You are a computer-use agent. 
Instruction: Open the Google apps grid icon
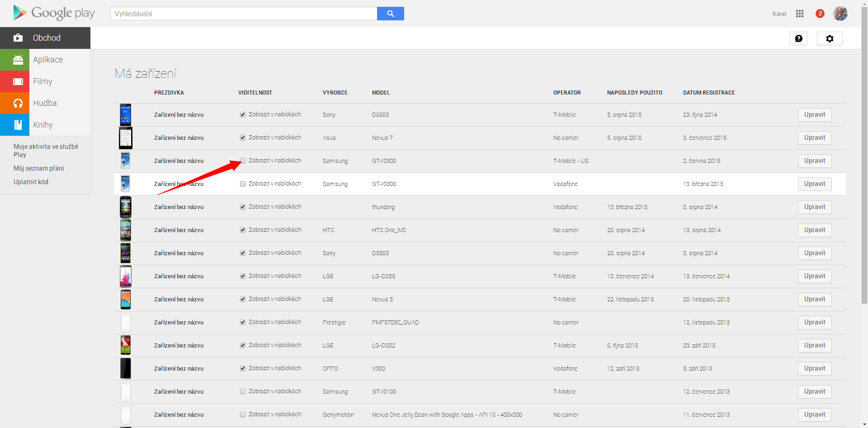tap(800, 14)
